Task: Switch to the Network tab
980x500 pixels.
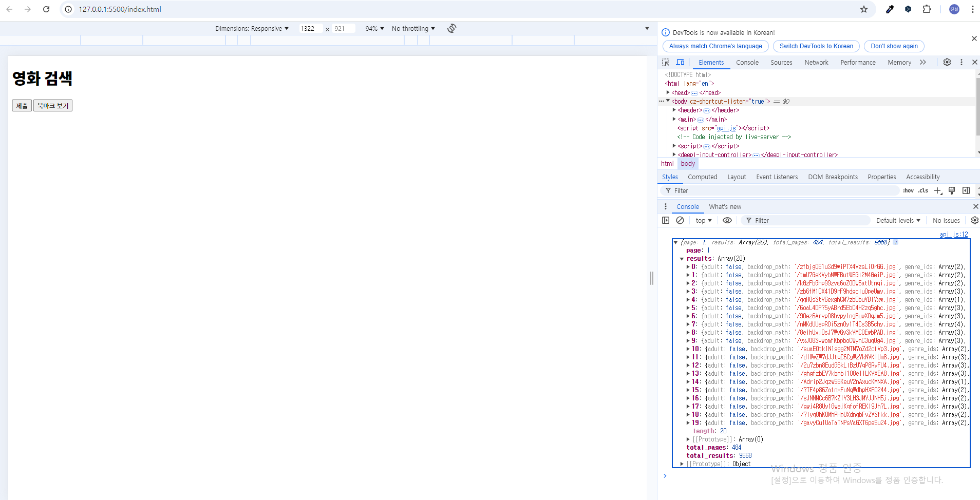Action: click(x=816, y=62)
